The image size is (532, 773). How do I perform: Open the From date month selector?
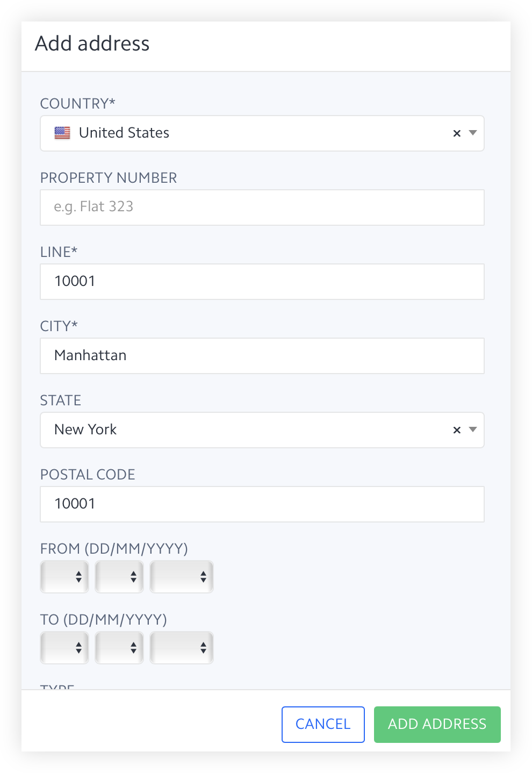[x=119, y=577]
